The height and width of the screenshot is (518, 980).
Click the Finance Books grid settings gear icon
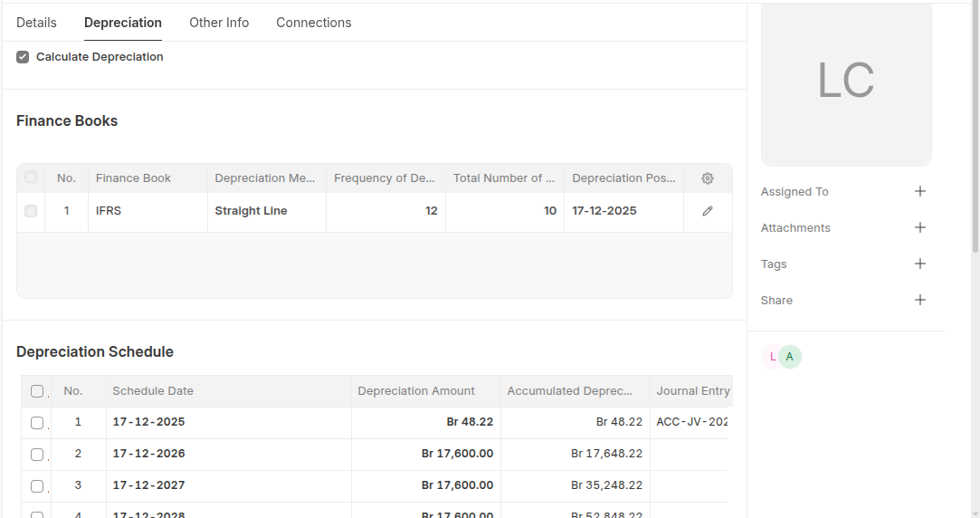pos(708,178)
